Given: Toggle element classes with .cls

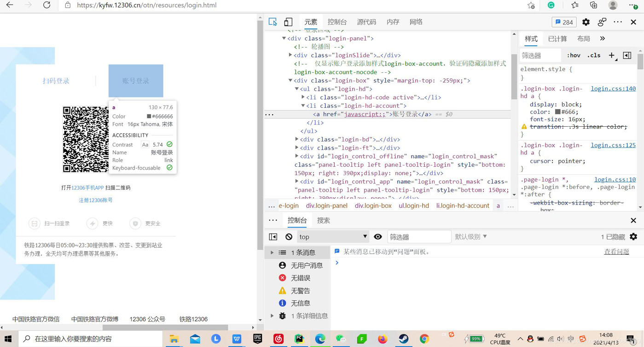Looking at the screenshot, I should click(594, 55).
